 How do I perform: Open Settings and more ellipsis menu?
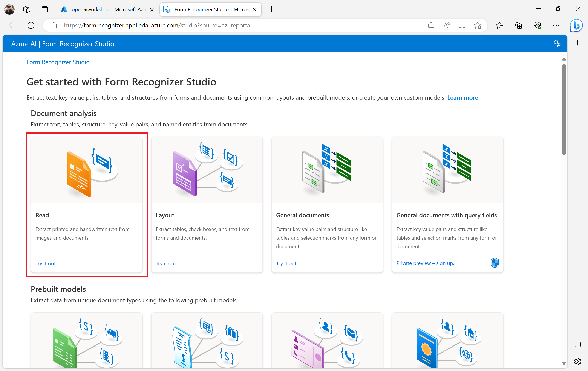[x=556, y=25]
